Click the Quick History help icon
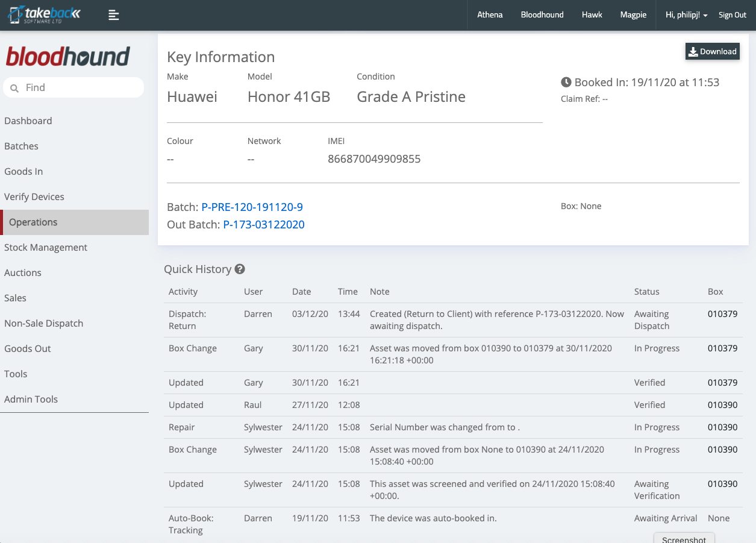Screen dimensions: 756x543 click(x=240, y=269)
